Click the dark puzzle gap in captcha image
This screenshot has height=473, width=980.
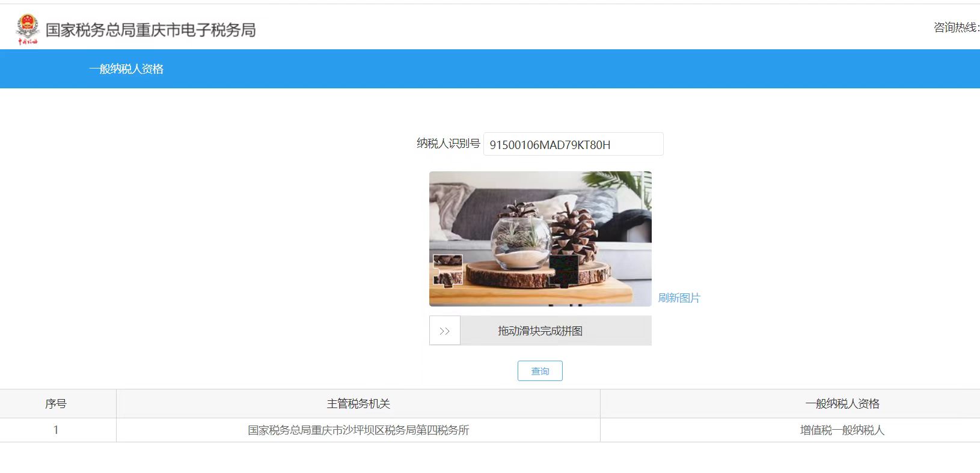[564, 270]
